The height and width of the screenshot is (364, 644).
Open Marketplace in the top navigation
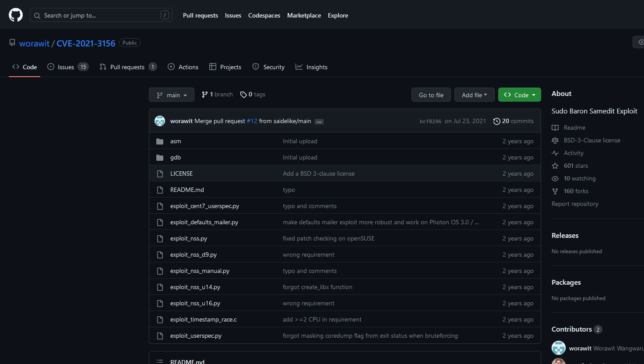304,15
